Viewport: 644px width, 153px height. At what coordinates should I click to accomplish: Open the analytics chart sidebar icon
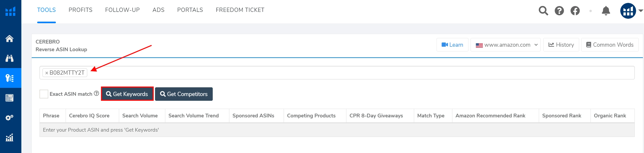tap(9, 137)
